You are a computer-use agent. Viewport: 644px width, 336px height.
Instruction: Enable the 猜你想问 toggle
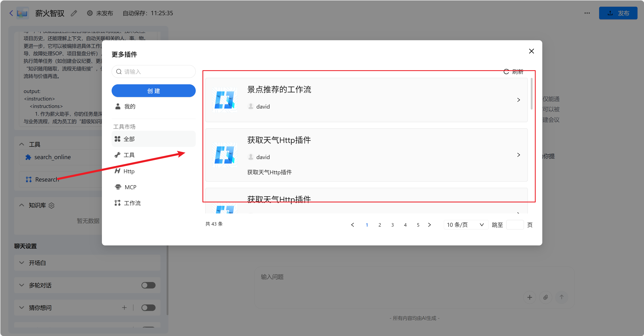pos(148,307)
